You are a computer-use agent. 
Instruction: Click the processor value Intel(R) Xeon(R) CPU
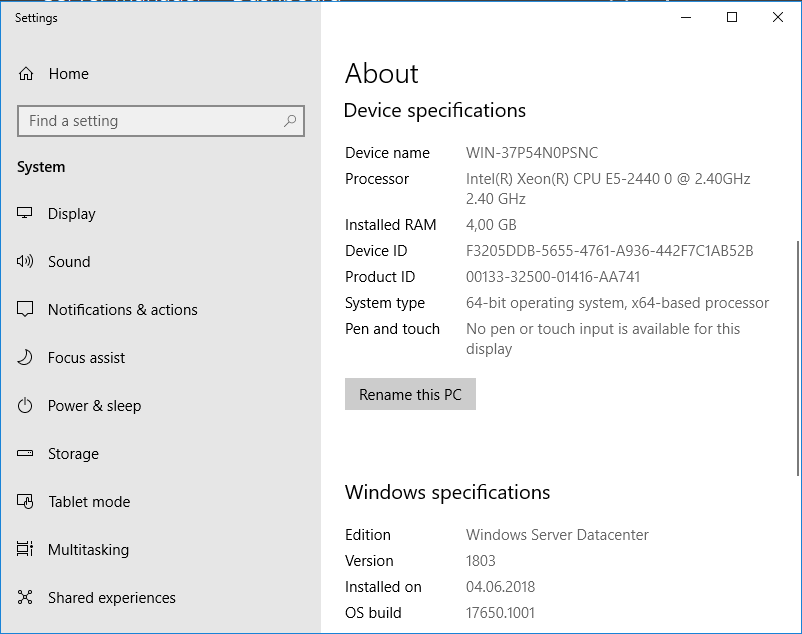pos(608,189)
